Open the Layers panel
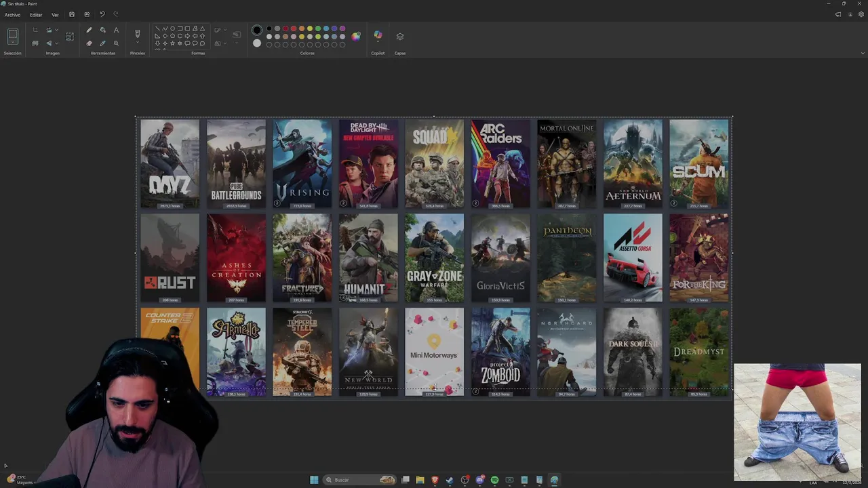This screenshot has width=868, height=488. coord(400,36)
